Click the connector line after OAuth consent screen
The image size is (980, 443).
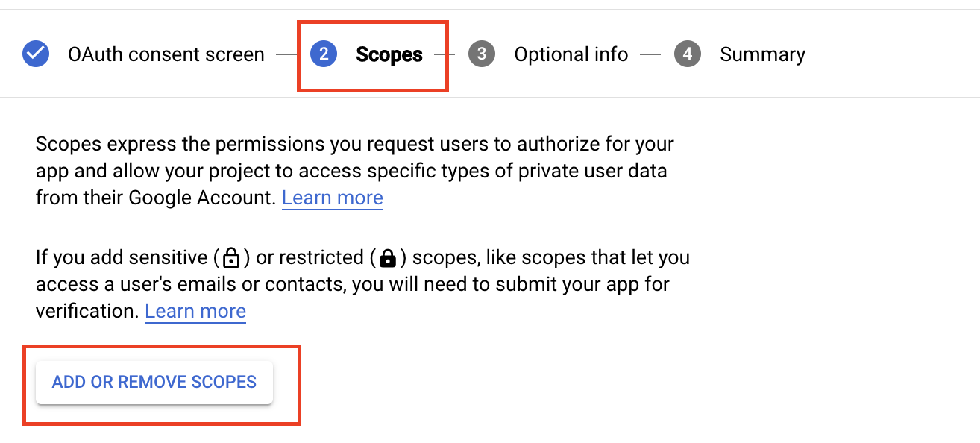[286, 54]
